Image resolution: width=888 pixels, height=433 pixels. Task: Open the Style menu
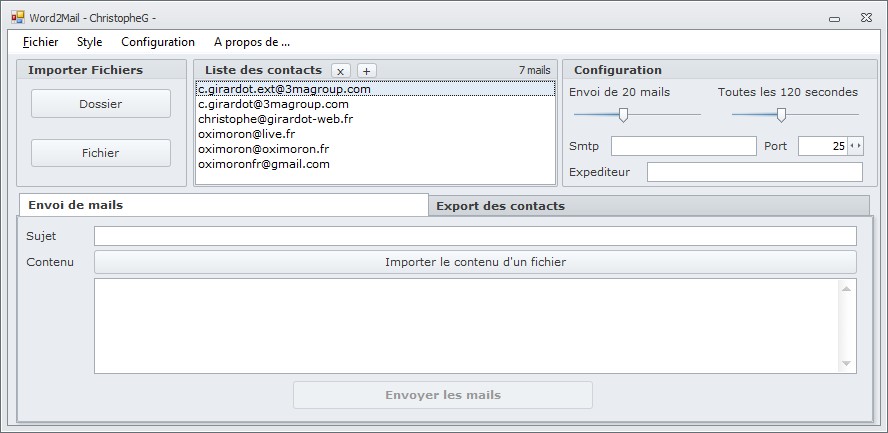89,42
